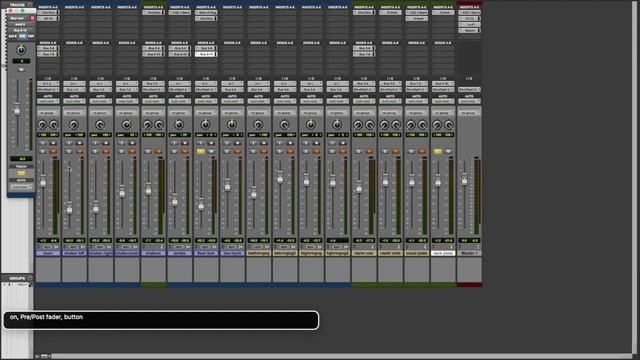
Task: Open group selector on the main track
Action: click(x=48, y=113)
